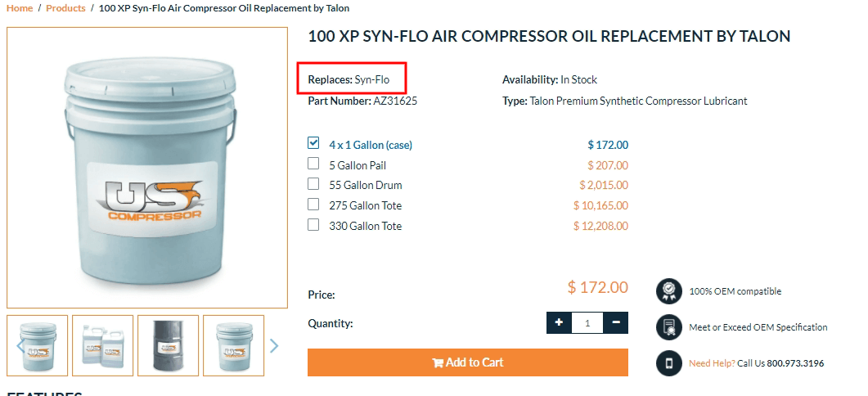Uncheck the 4 x 1 Gallon (case) option
Screen dimensions: 868x396
(x=313, y=143)
